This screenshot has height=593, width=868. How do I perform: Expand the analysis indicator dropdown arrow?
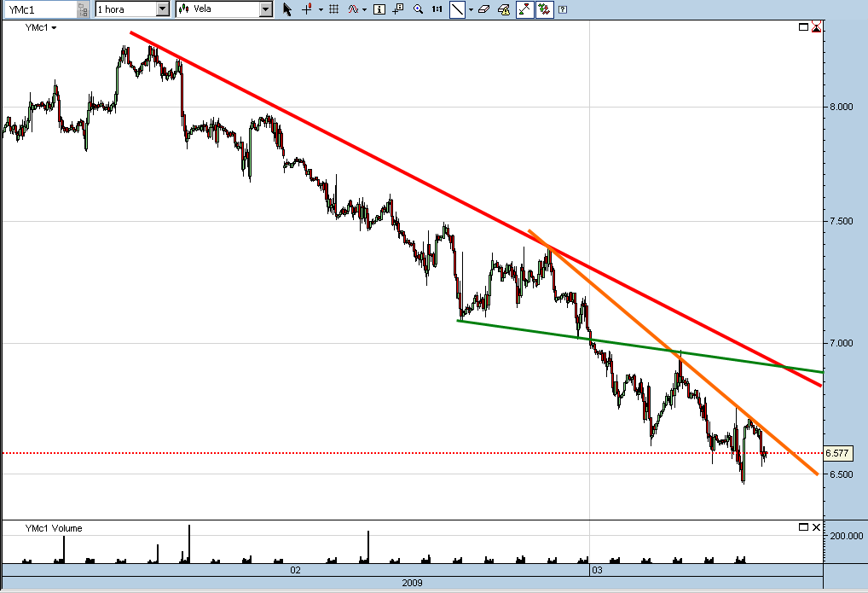[x=364, y=10]
